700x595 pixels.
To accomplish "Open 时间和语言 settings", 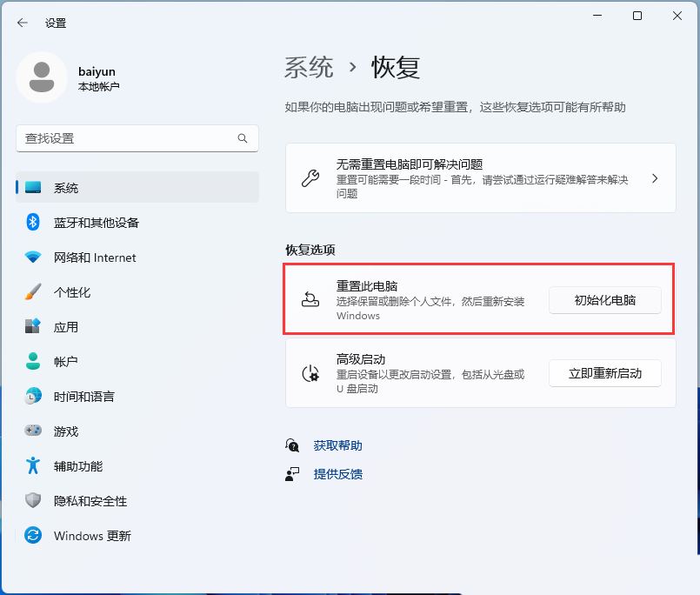I will [137, 396].
